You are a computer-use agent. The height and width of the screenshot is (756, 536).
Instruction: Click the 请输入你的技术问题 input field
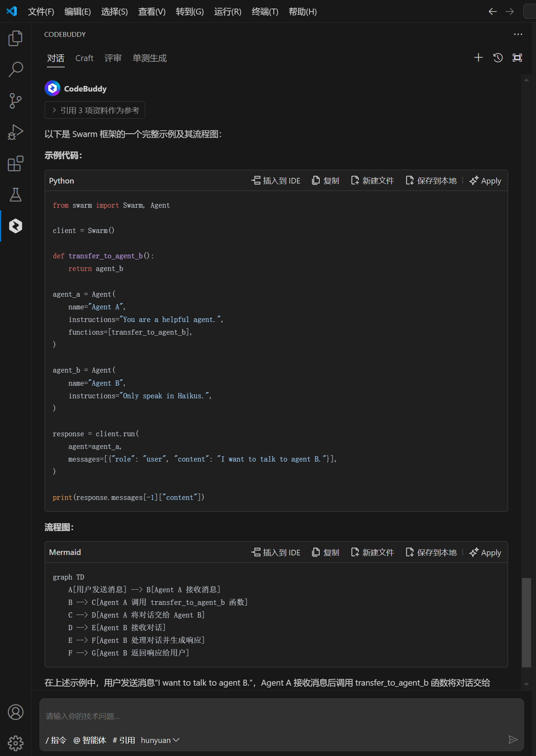click(275, 716)
